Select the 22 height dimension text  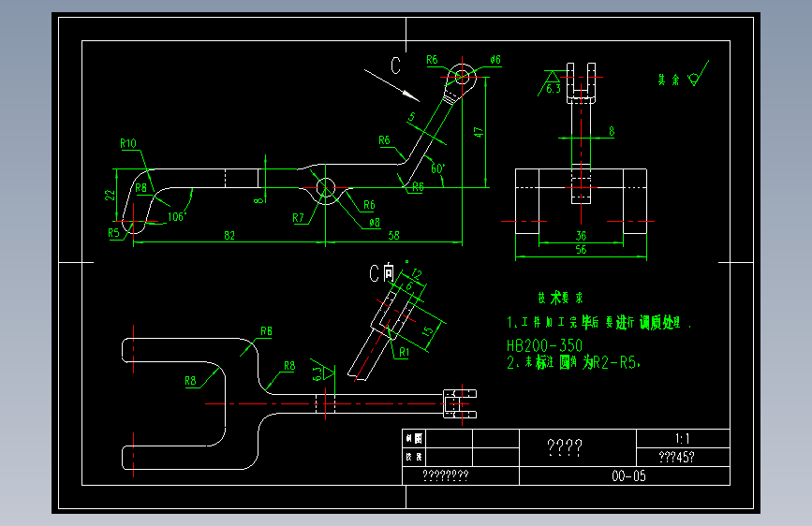tap(110, 195)
